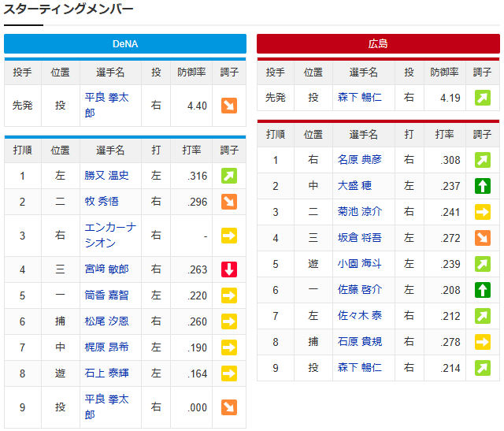Click Hiroshima pitcher ERA value 4.19

pyautogui.click(x=450, y=98)
